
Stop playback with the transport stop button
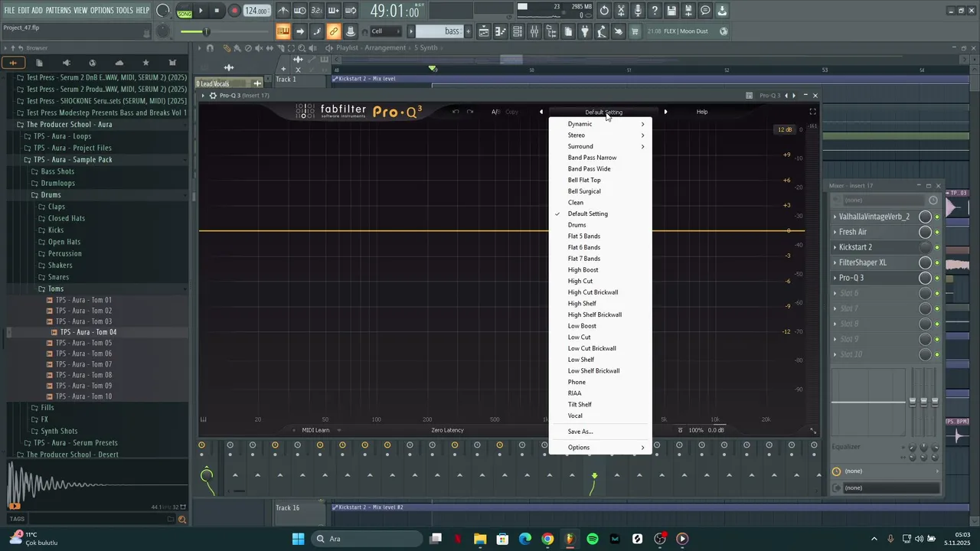click(217, 11)
